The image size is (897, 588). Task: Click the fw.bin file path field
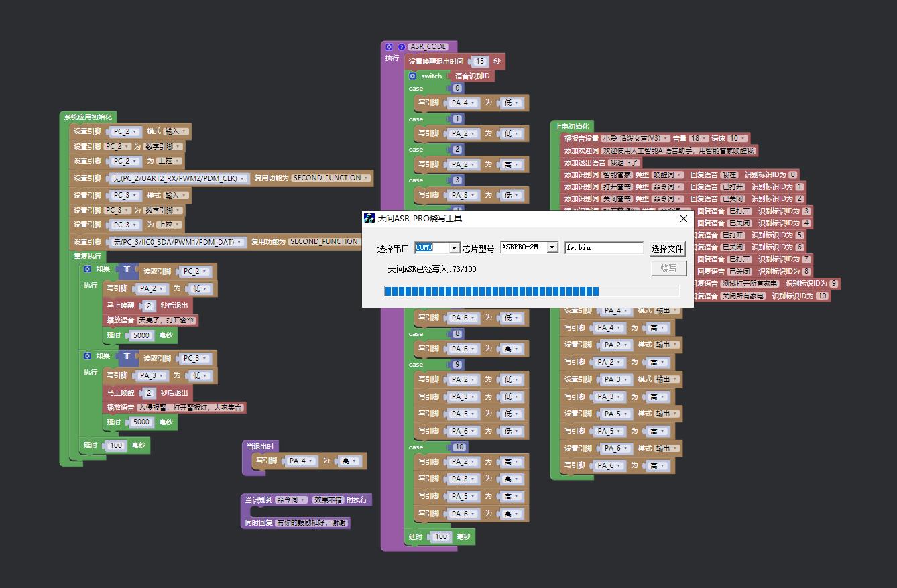(x=604, y=247)
